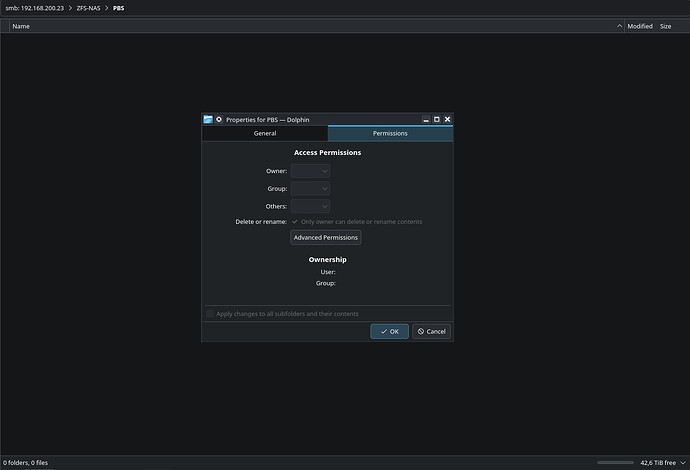Click the folder icon in dialog titlebar
Viewport: 690px width, 470px height.
pyautogui.click(x=208, y=120)
